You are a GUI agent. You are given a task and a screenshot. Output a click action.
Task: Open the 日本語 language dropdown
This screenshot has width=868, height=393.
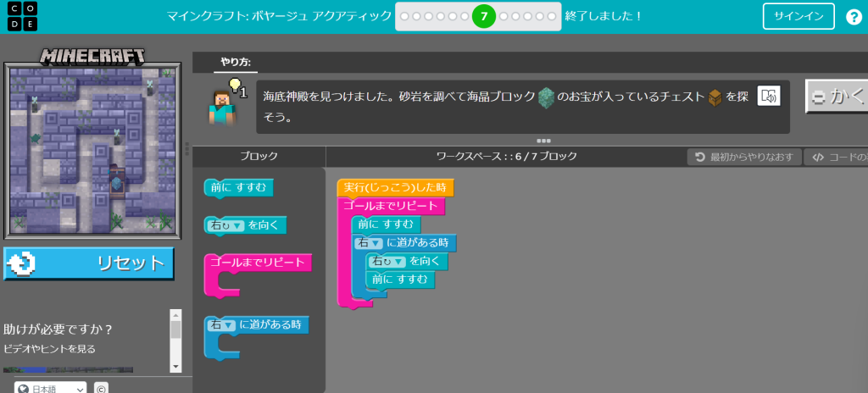click(49, 389)
